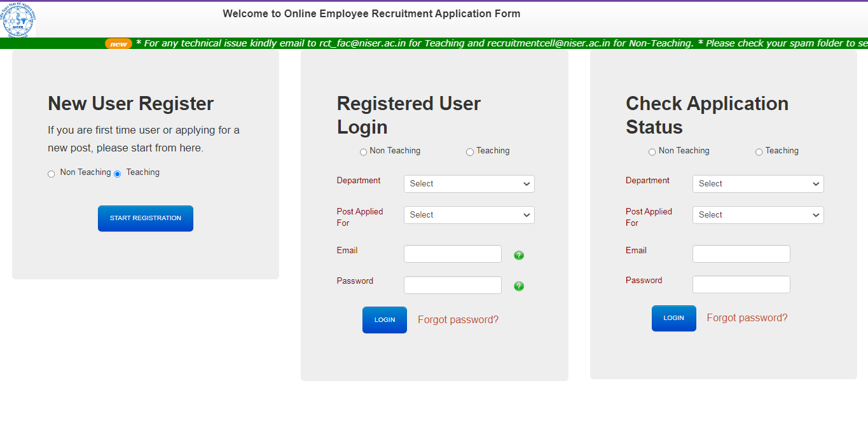
Task: Select Non Teaching in Check Application Status
Action: click(652, 152)
